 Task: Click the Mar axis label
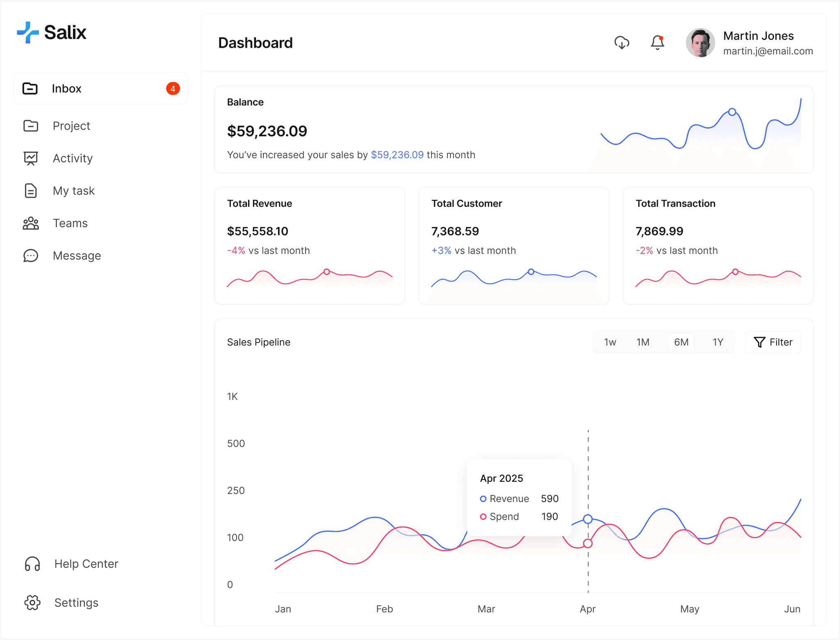pyautogui.click(x=486, y=609)
